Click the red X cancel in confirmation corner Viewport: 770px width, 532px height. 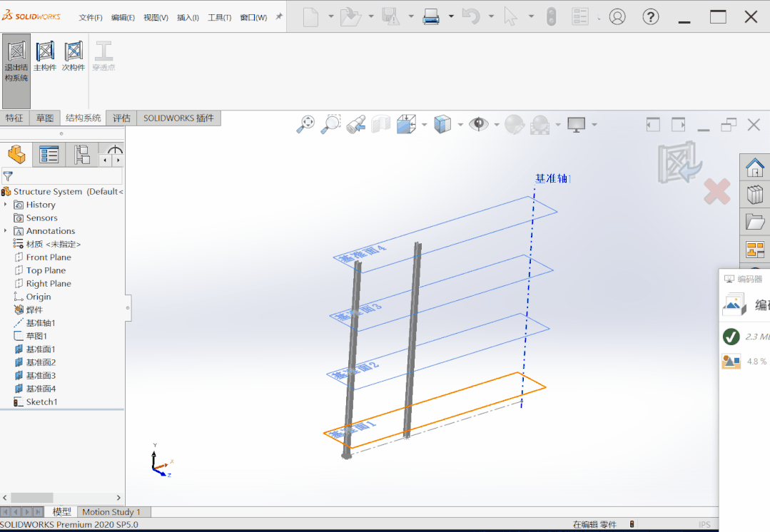pos(717,191)
